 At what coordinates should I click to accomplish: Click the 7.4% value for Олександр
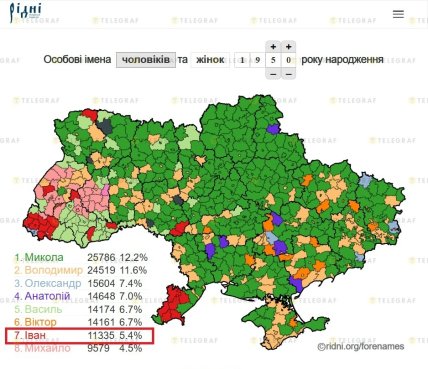(131, 283)
